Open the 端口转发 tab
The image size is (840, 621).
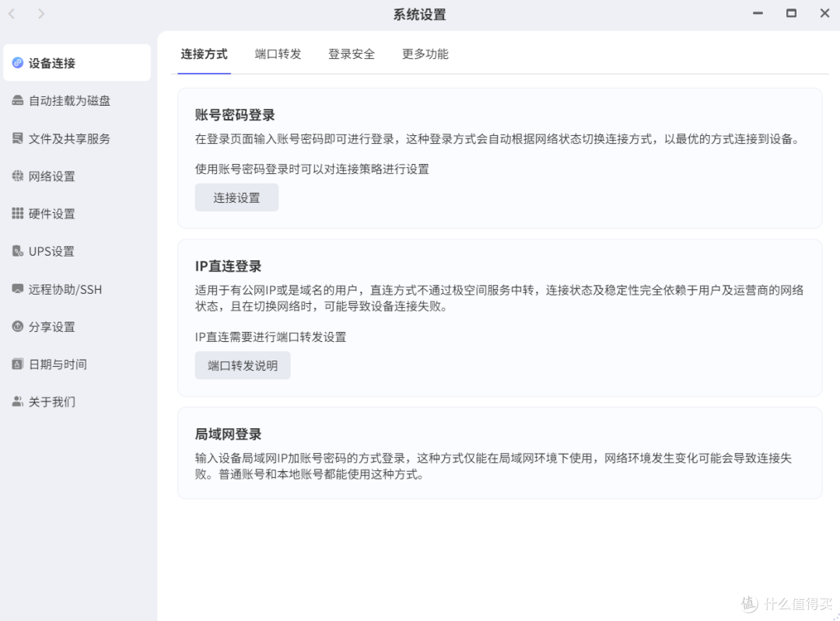(x=278, y=54)
